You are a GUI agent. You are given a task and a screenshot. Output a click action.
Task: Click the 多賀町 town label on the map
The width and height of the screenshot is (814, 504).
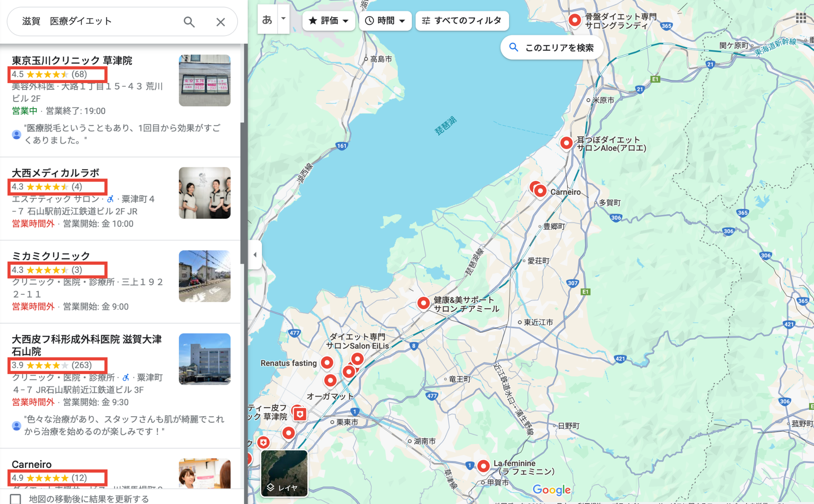610,203
